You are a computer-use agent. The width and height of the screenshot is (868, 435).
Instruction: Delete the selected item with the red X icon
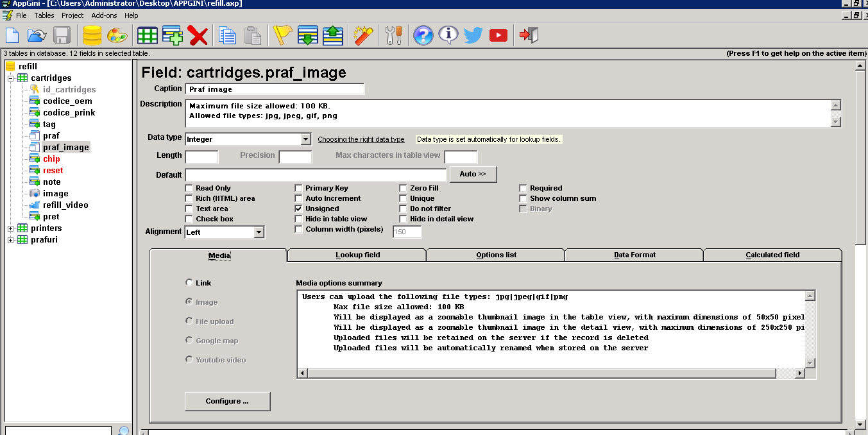(198, 35)
